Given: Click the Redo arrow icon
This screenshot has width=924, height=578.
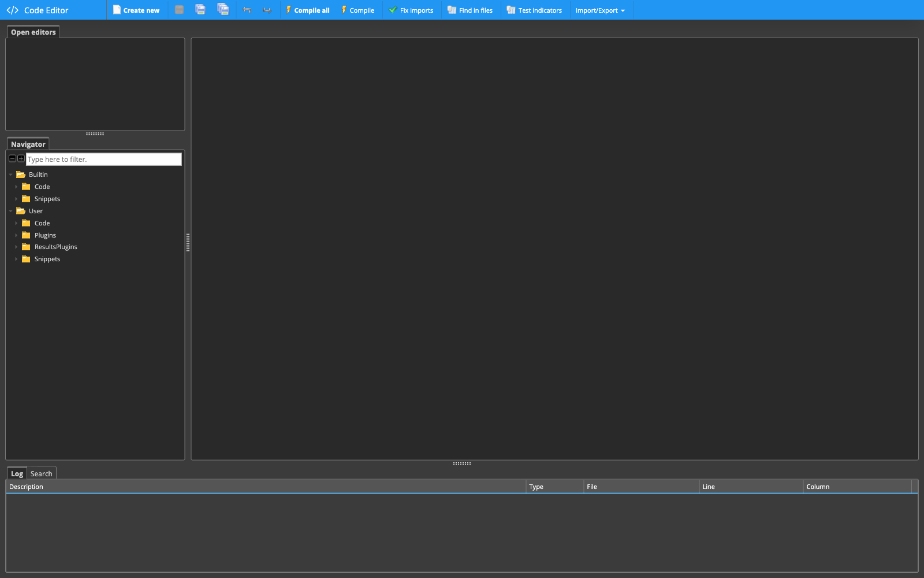Looking at the screenshot, I should 267,10.
